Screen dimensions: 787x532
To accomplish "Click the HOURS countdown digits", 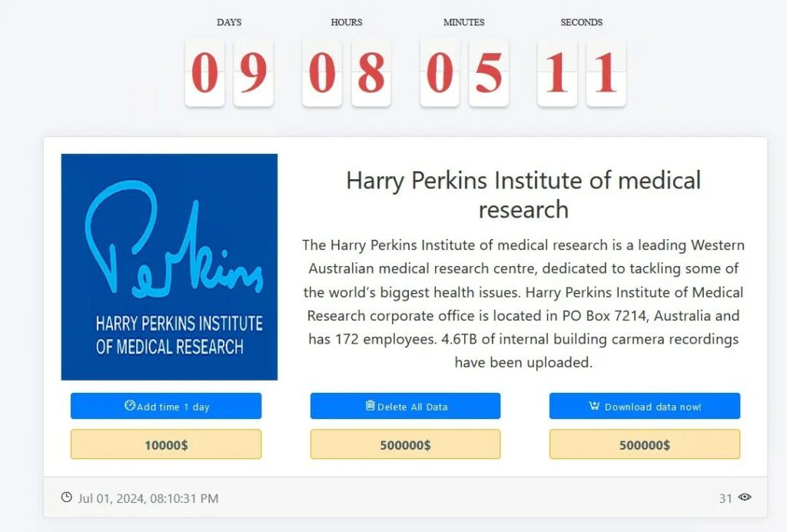I will coord(347,73).
